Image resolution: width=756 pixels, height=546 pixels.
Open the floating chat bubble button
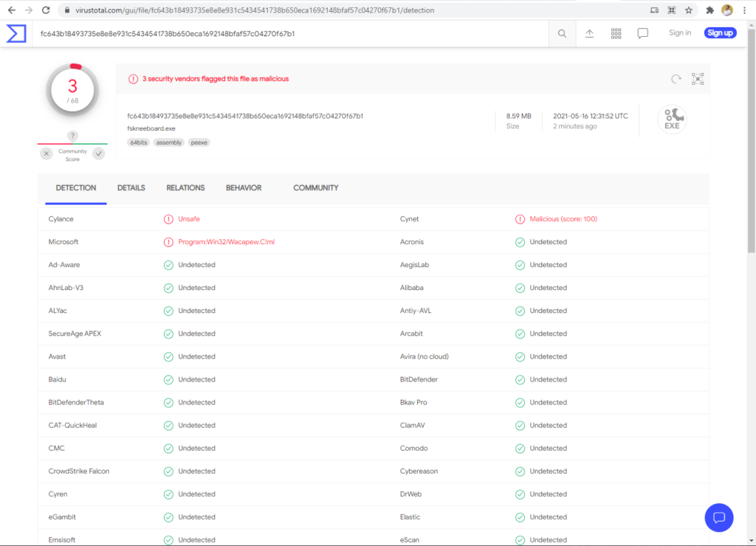click(x=719, y=517)
